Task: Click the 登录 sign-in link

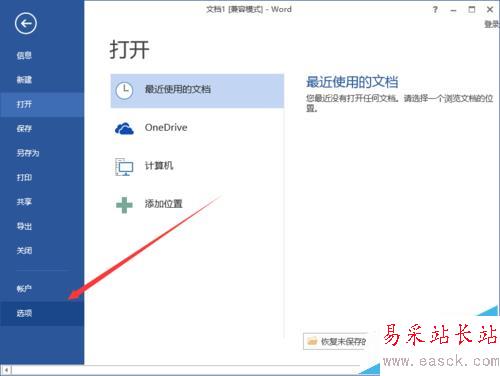Action: click(492, 24)
